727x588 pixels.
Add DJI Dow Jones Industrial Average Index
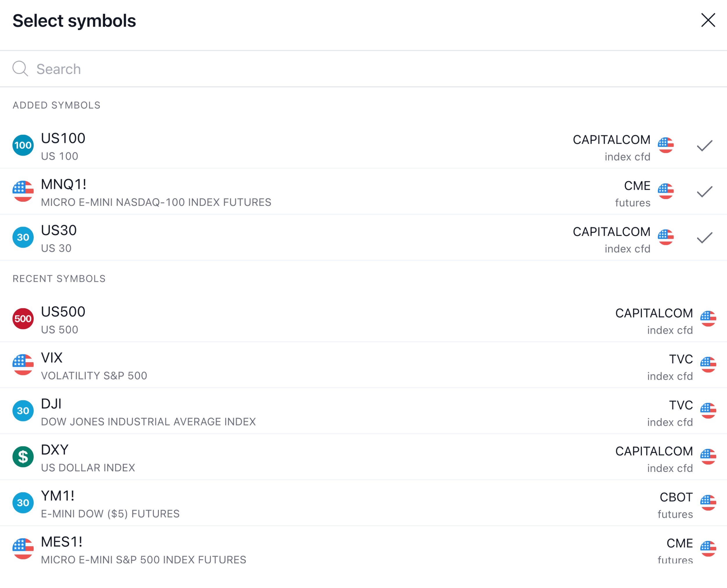(x=363, y=411)
